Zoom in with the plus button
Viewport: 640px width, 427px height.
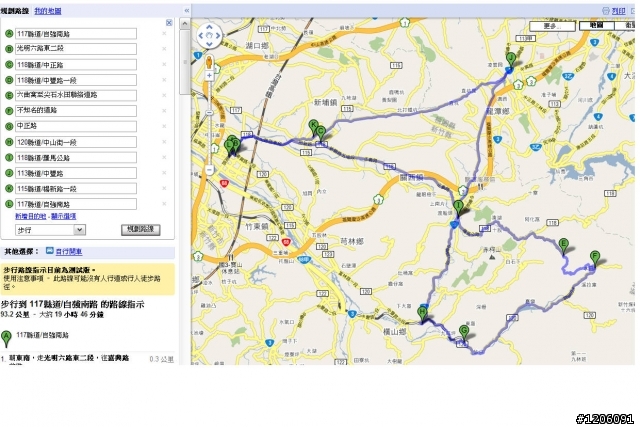pos(209,76)
